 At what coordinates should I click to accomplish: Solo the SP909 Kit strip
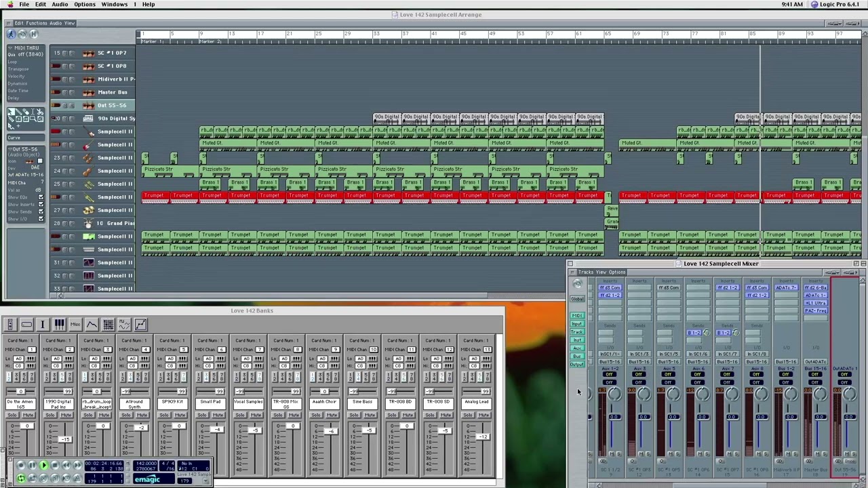[164, 415]
